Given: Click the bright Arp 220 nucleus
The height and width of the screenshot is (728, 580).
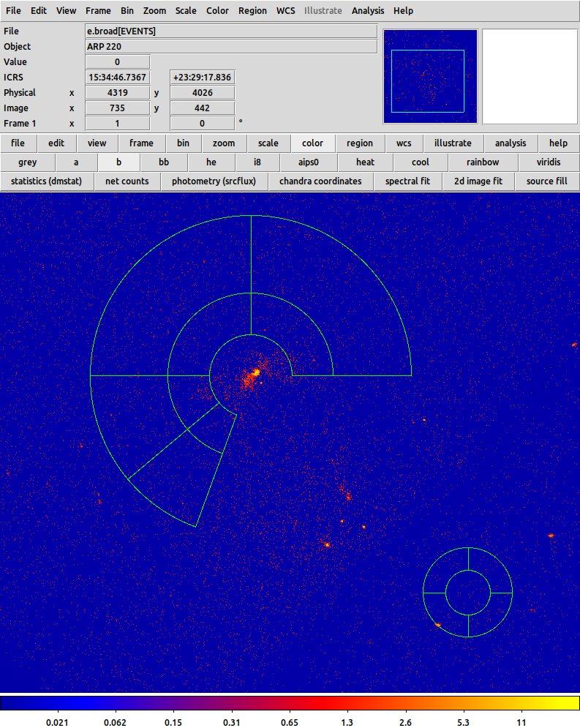Looking at the screenshot, I should click(x=255, y=372).
